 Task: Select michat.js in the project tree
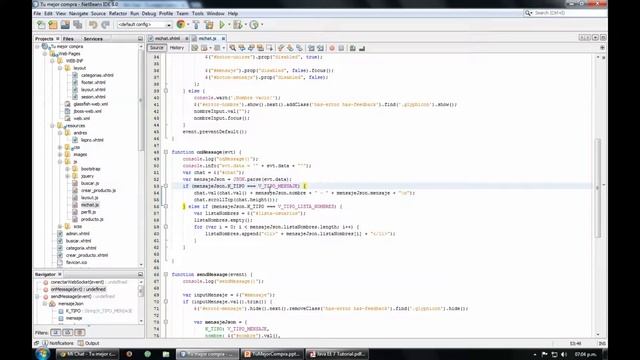[x=90, y=205]
